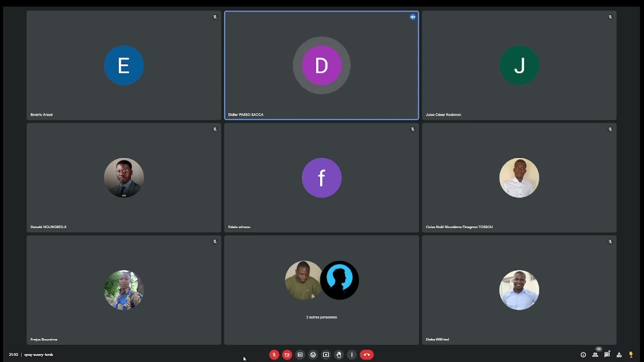The image size is (644, 362).
Task: Open the three-dot more options menu
Action: [x=352, y=354]
